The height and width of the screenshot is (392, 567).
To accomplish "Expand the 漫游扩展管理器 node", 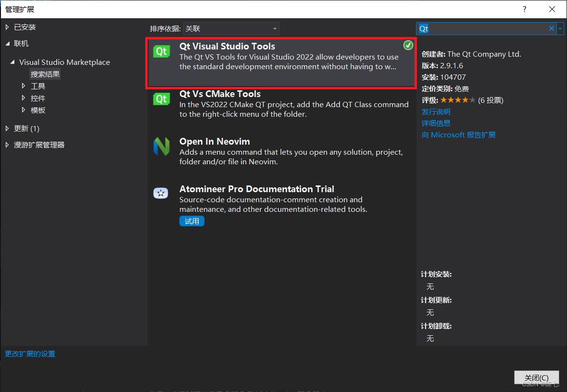I will 7,145.
